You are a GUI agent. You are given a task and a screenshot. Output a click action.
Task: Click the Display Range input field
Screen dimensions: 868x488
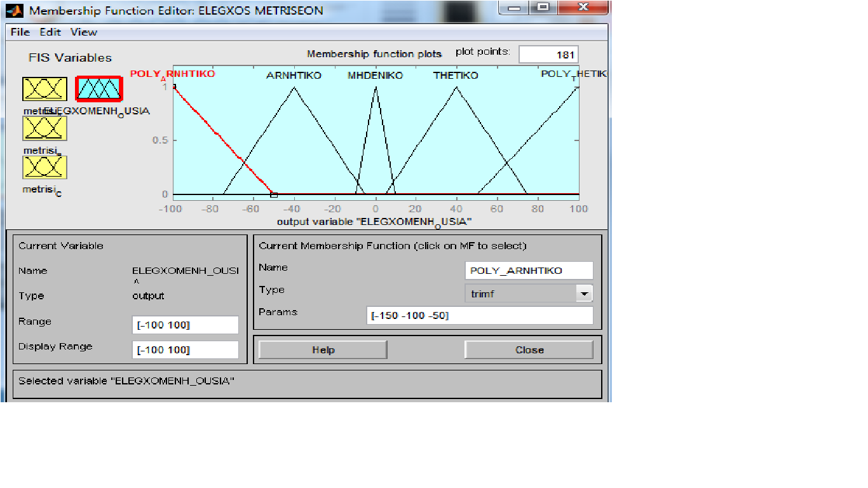tap(186, 350)
